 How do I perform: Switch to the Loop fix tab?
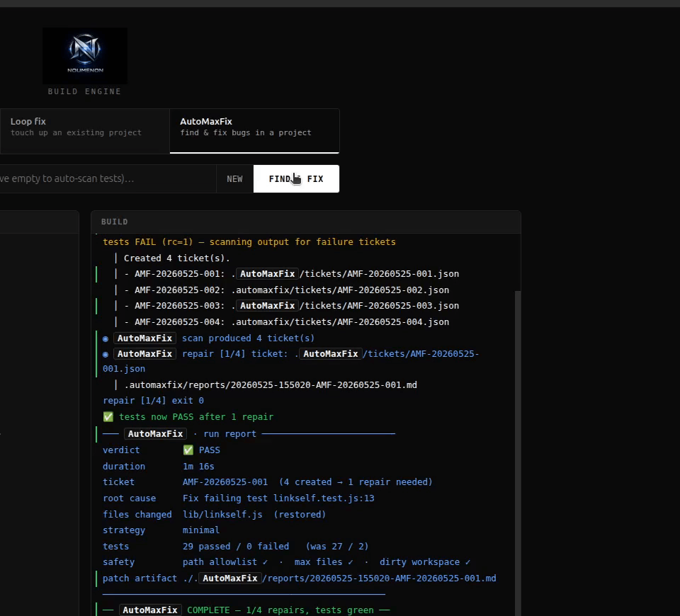click(x=84, y=131)
